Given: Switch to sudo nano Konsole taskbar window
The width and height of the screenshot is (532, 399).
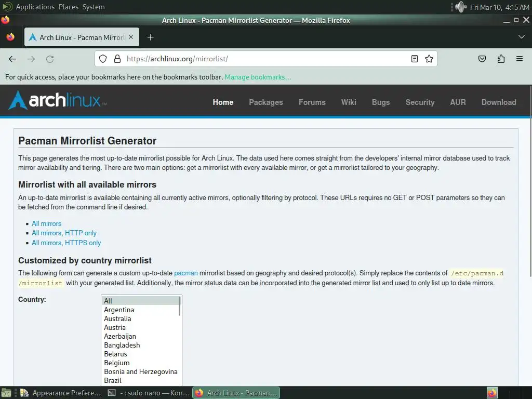Looking at the screenshot, I should (x=149, y=393).
